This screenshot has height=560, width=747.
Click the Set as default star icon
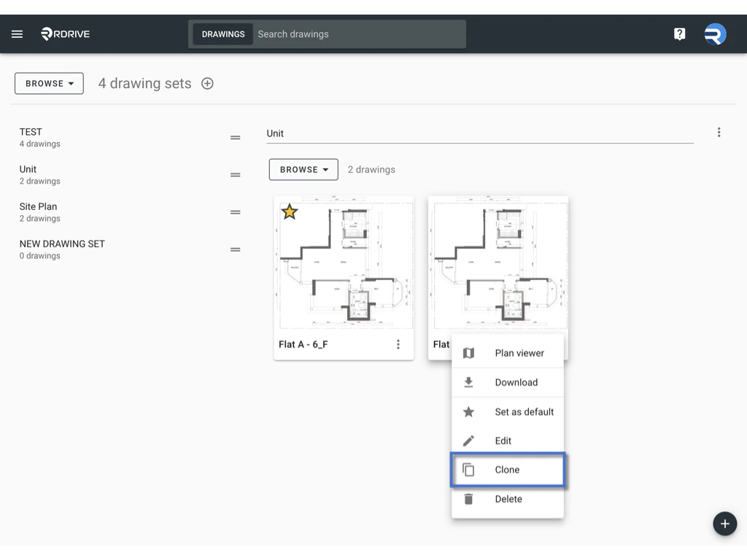pos(469,411)
